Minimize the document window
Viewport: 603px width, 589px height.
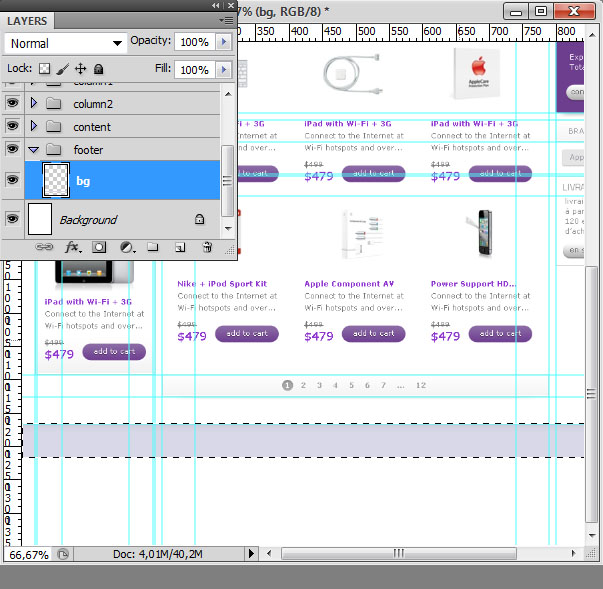point(516,11)
